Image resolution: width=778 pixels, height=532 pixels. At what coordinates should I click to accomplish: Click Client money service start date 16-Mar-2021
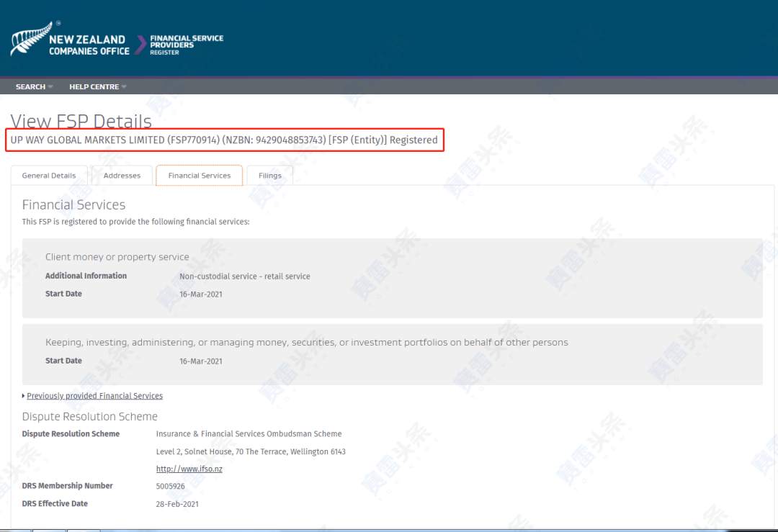(x=201, y=294)
